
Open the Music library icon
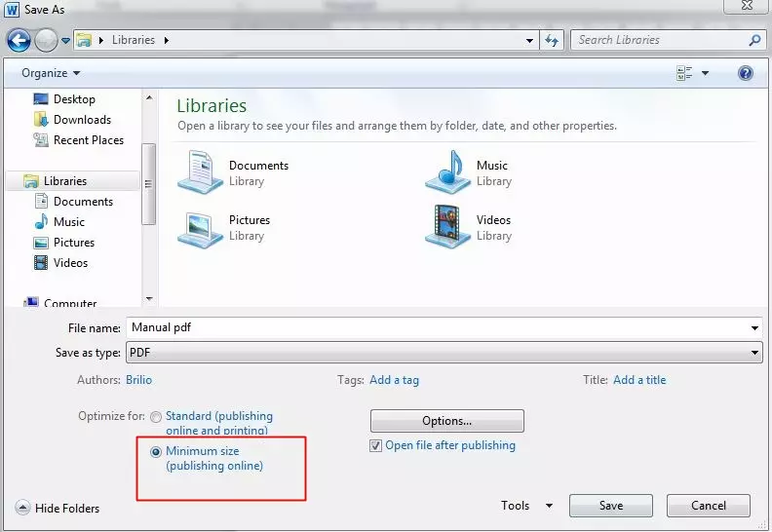coord(448,172)
